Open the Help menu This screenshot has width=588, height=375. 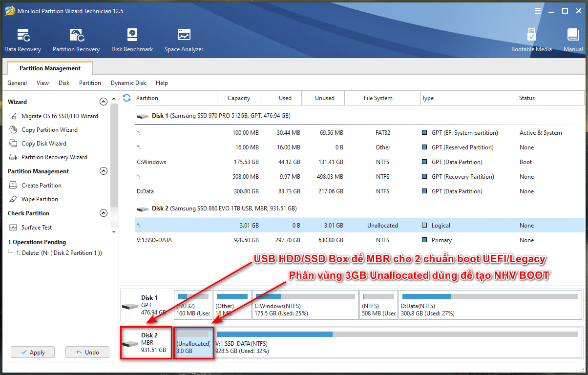162,83
